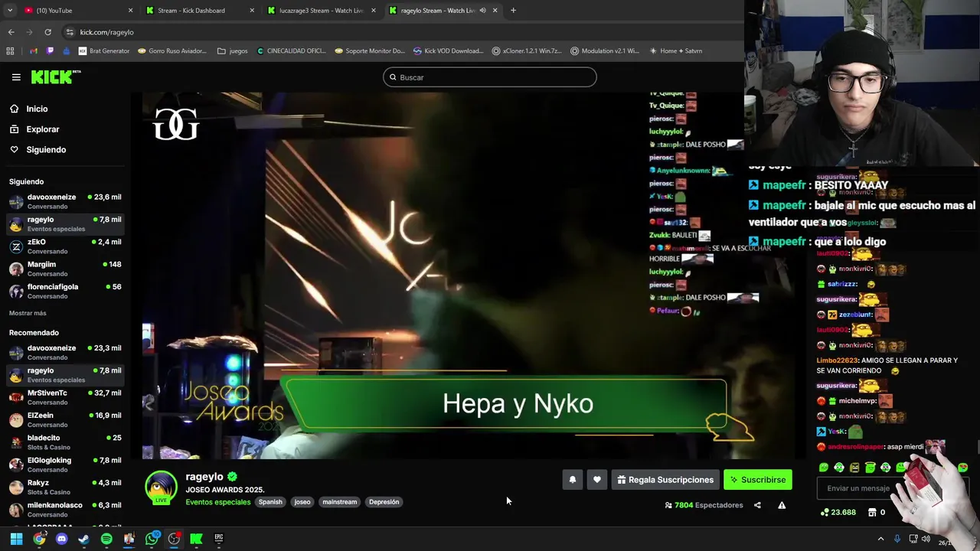Open the notification bell for rageylo
This screenshot has height=551, width=980.
572,480
